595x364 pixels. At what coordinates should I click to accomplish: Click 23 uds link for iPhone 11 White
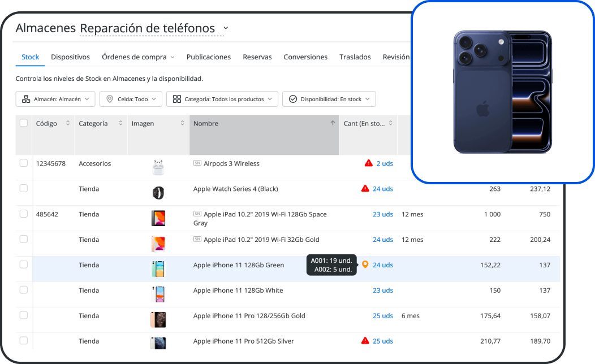(x=382, y=291)
